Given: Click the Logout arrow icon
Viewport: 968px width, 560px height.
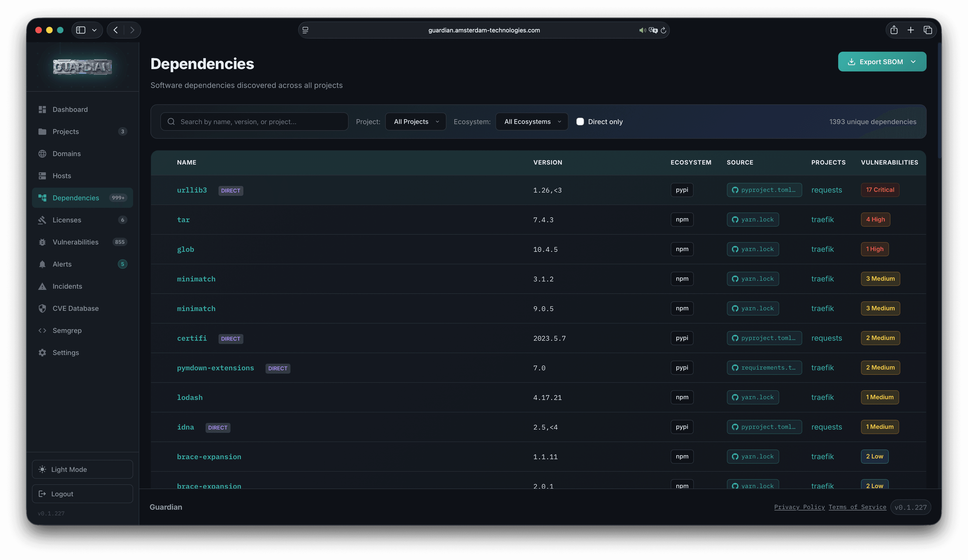Looking at the screenshot, I should click(x=42, y=493).
